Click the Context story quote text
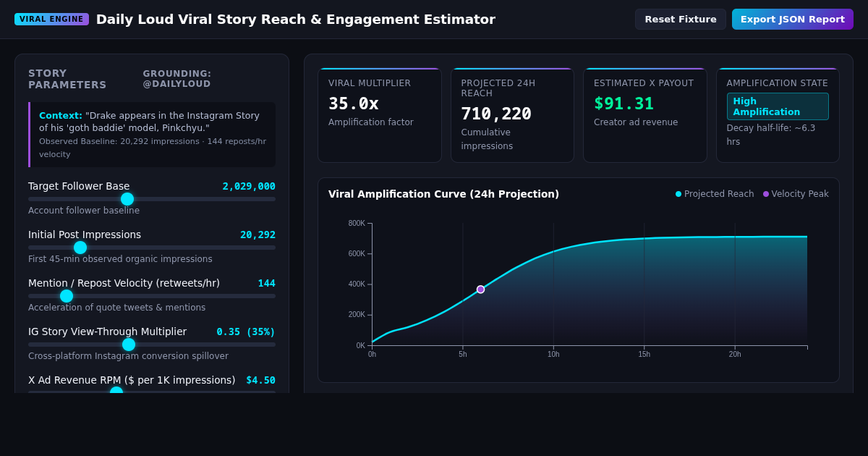 (149, 122)
